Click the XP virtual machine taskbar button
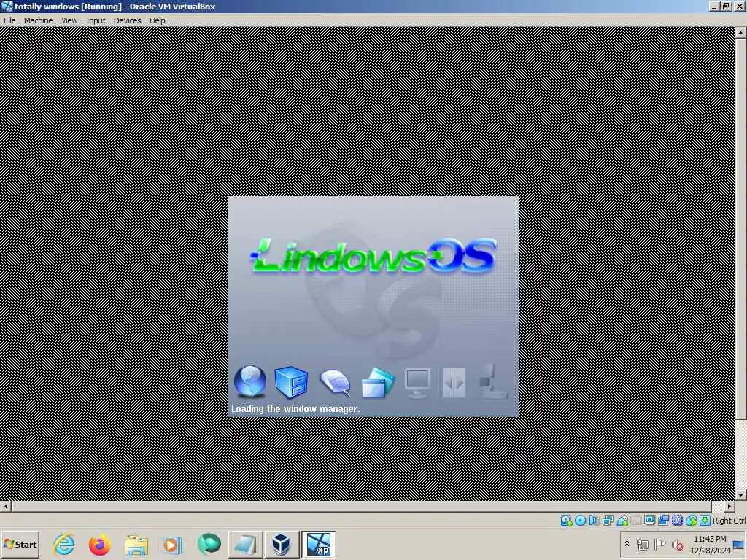 [x=318, y=544]
